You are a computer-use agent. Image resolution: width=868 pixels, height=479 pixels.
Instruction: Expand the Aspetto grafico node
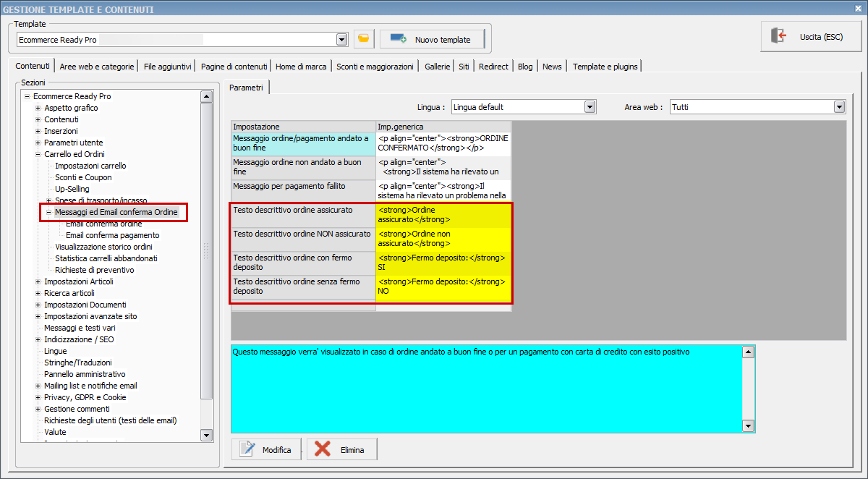[x=38, y=108]
